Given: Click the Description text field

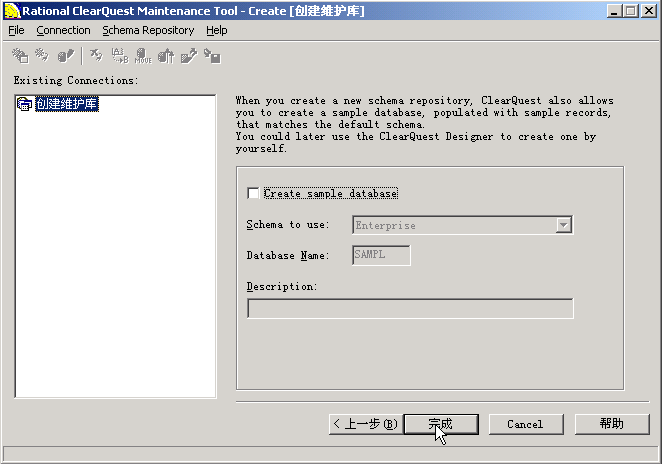Looking at the screenshot, I should point(410,309).
